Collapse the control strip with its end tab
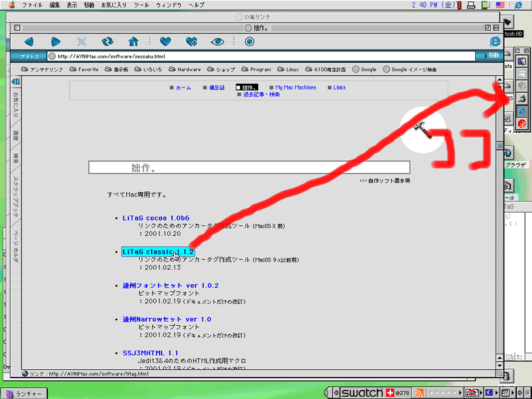The height and width of the screenshot is (399, 532). (328, 393)
